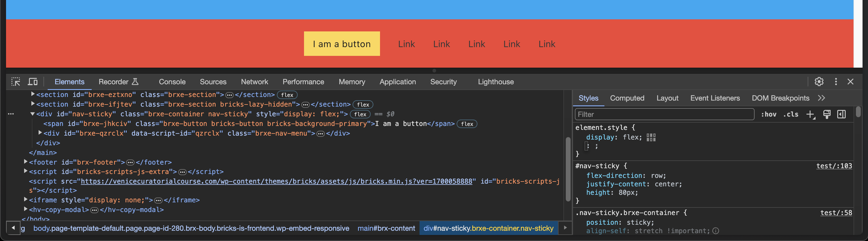This screenshot has width=868, height=241.
Task: Click the info icon beside align-self
Action: [716, 231]
